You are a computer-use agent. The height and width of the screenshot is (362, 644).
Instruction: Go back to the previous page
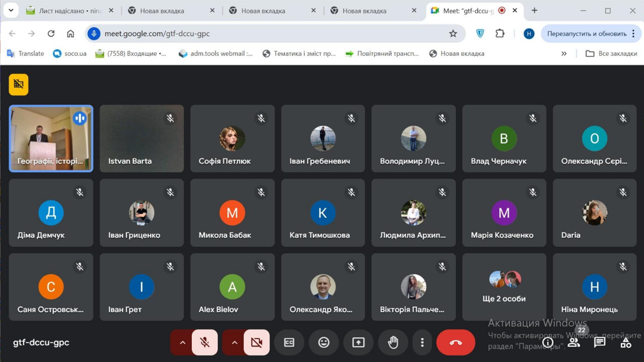pos(12,34)
